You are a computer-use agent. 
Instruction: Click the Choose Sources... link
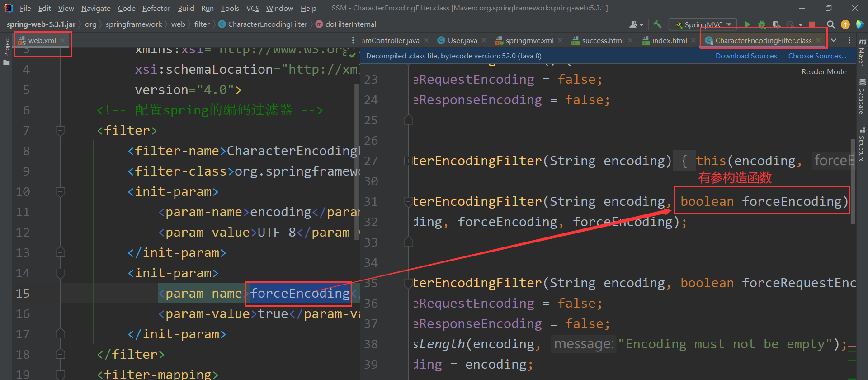[x=817, y=56]
